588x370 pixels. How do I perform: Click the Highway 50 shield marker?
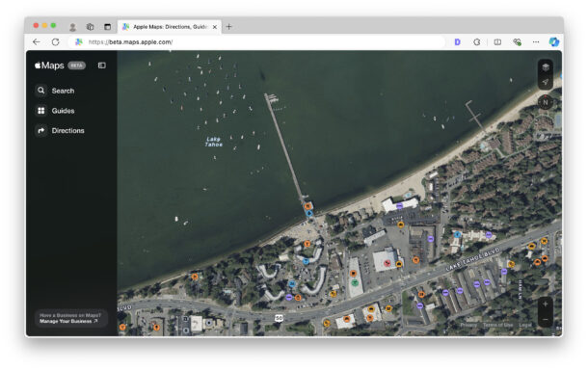(279, 318)
